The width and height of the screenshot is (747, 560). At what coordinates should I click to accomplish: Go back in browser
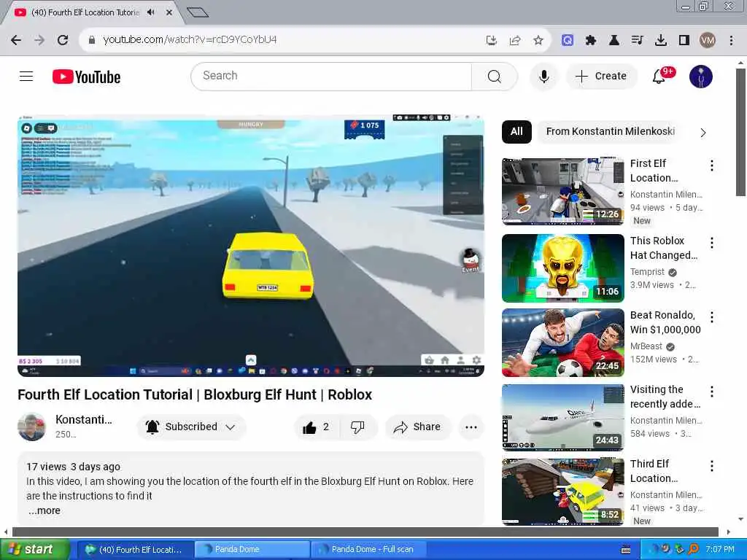[16, 40]
